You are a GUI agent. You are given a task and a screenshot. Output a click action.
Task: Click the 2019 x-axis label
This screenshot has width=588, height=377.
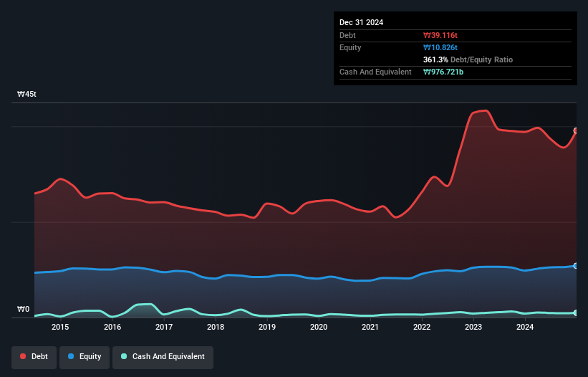[267, 327]
